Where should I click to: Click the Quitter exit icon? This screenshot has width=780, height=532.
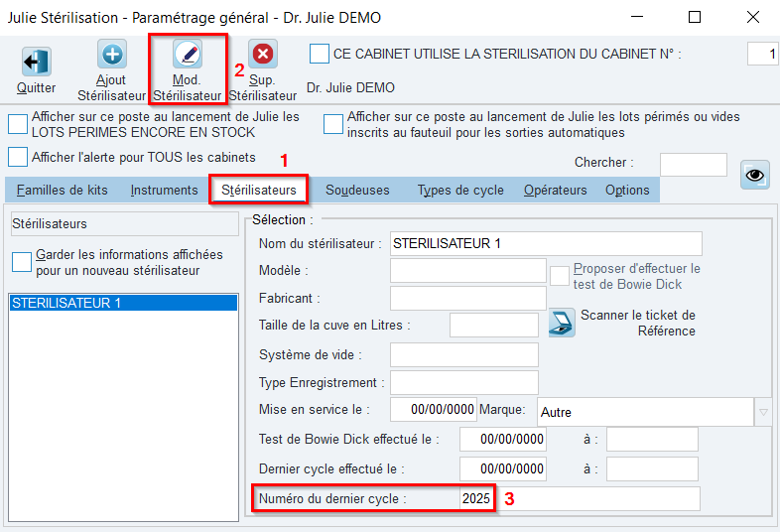tap(36, 62)
